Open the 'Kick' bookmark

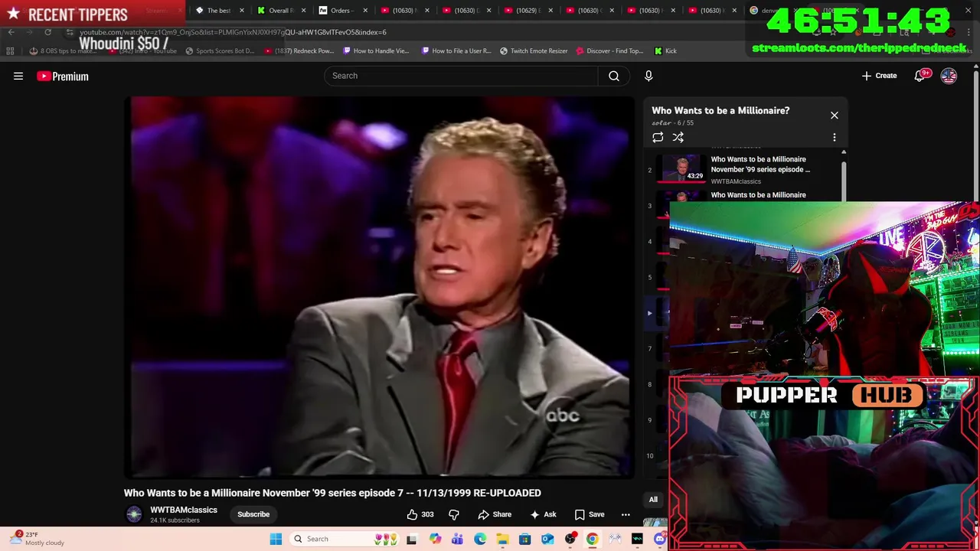(x=665, y=51)
